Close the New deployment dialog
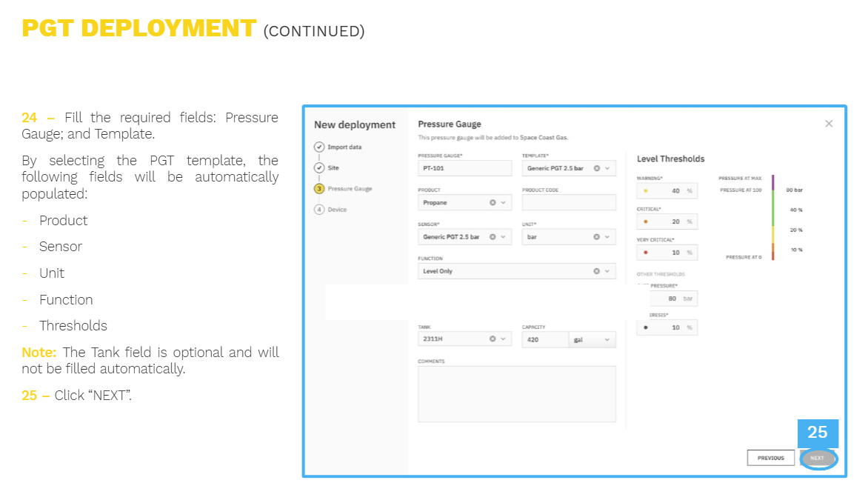868x483 pixels. (x=829, y=124)
